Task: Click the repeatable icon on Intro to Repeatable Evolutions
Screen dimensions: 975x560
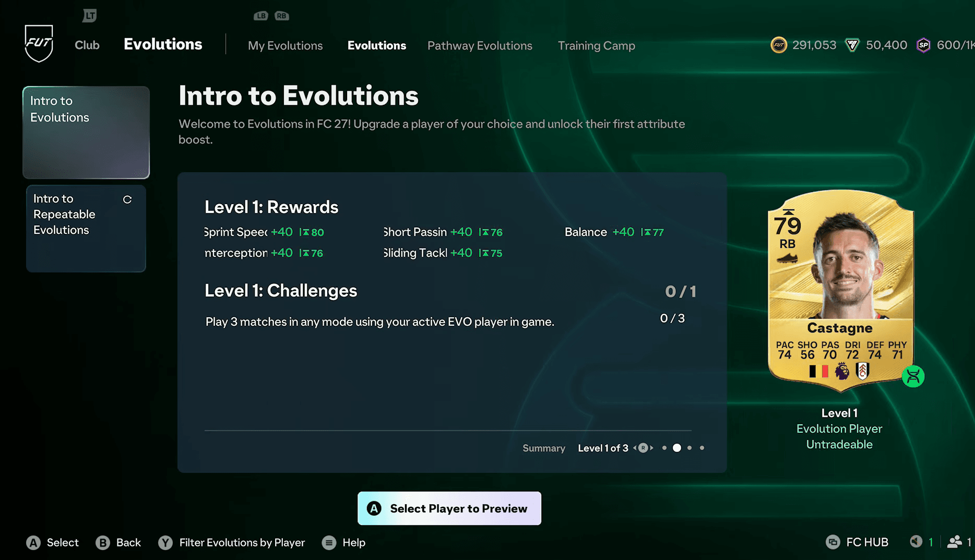Action: click(x=127, y=199)
